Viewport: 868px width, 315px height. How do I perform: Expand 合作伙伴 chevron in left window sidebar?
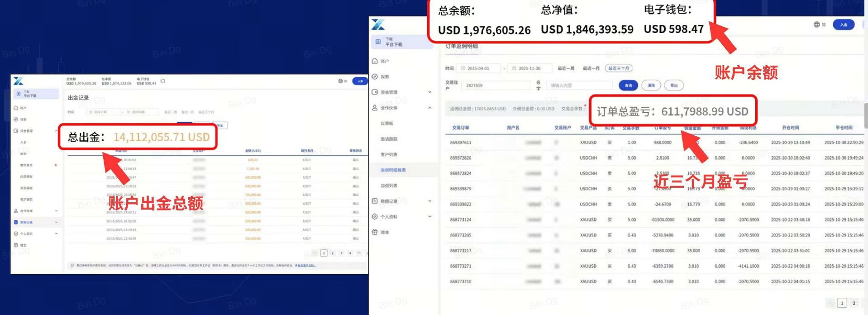(x=56, y=211)
